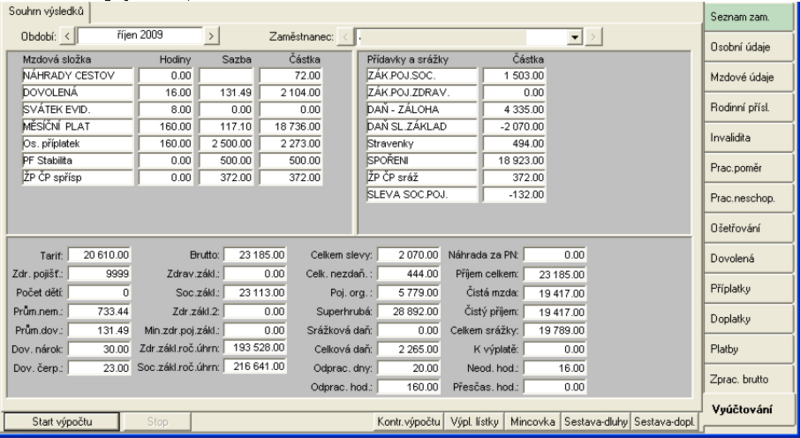Image resolution: width=800 pixels, height=438 pixels.
Task: Click Odprac. hod. value 160.00
Action: click(x=409, y=387)
